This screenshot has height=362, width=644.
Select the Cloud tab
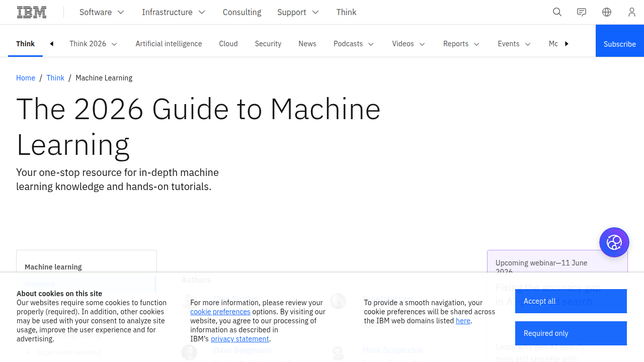click(x=228, y=44)
